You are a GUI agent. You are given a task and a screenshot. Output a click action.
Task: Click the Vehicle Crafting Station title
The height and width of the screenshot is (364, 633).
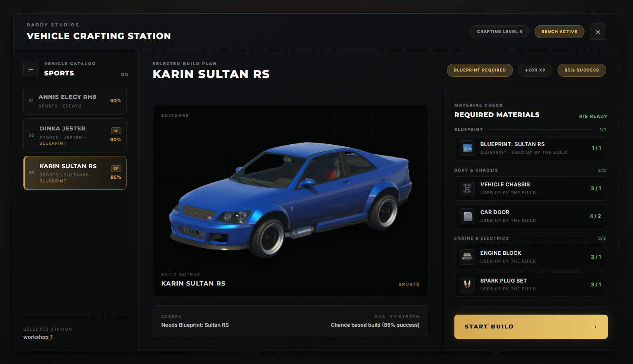(x=99, y=36)
